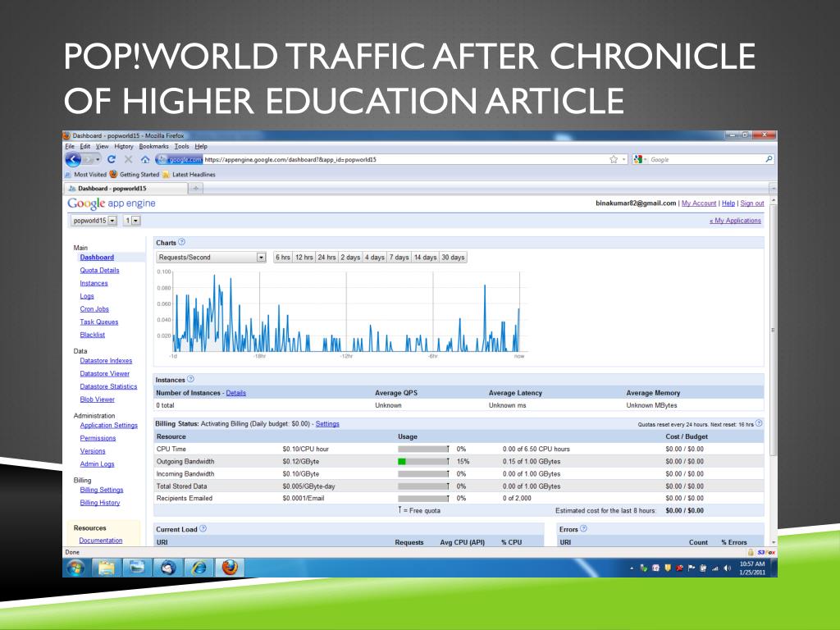The image size is (840, 630).
Task: Open Internet Explorer taskbar icon
Action: coord(199,568)
